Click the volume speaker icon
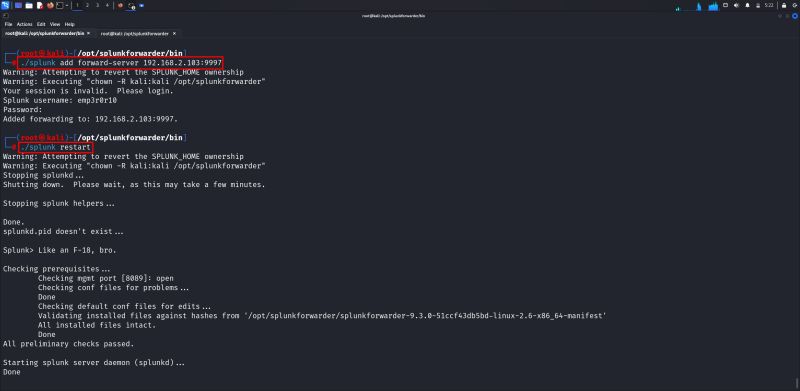This screenshot has width=800, height=391. tap(736, 5)
